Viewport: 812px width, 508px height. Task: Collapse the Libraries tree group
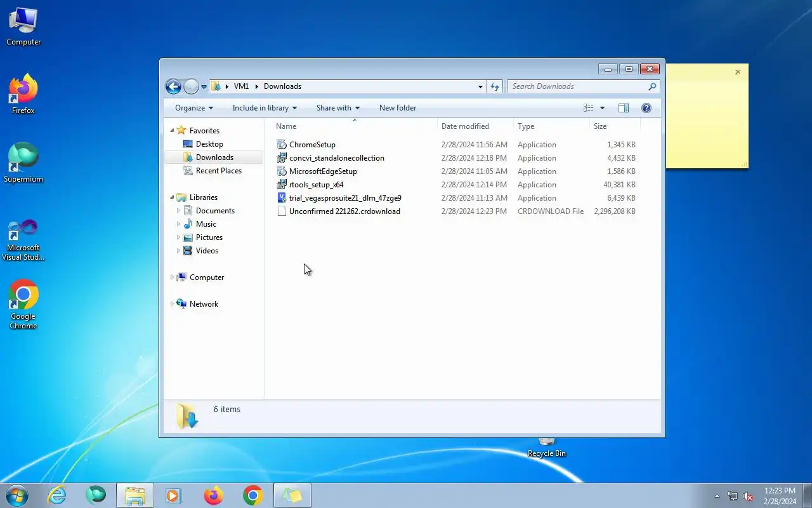pyautogui.click(x=172, y=197)
